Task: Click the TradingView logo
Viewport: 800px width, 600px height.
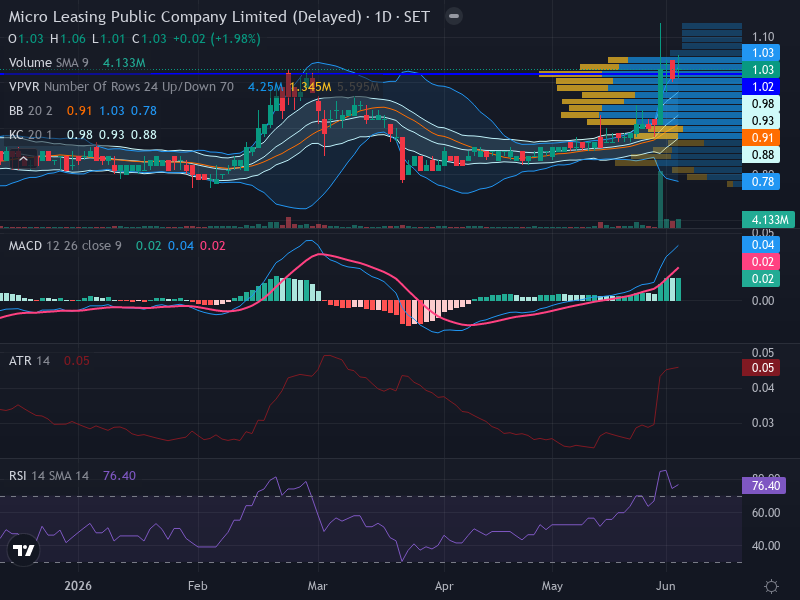Action: (x=23, y=550)
